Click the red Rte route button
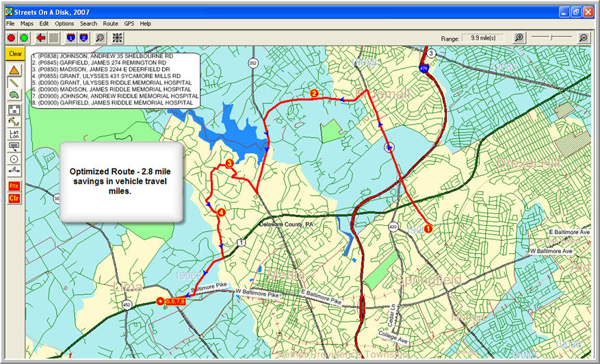Image resolution: width=600 pixels, height=364 pixels. [x=14, y=186]
